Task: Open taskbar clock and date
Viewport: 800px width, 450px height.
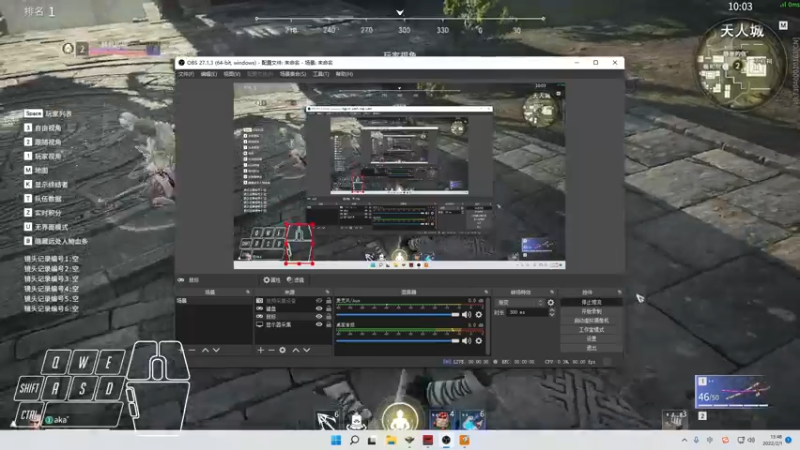Action: (773, 440)
